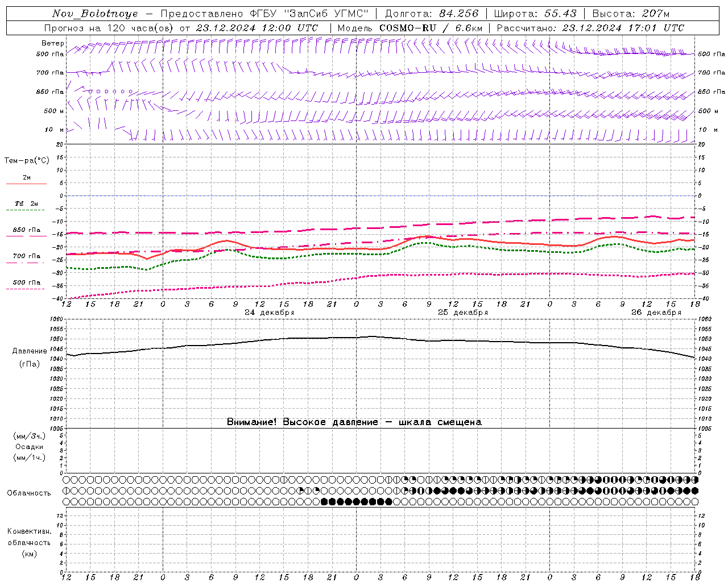The image size is (728, 582).
Task: Click the 24 декабря date label
Action: tap(270, 313)
